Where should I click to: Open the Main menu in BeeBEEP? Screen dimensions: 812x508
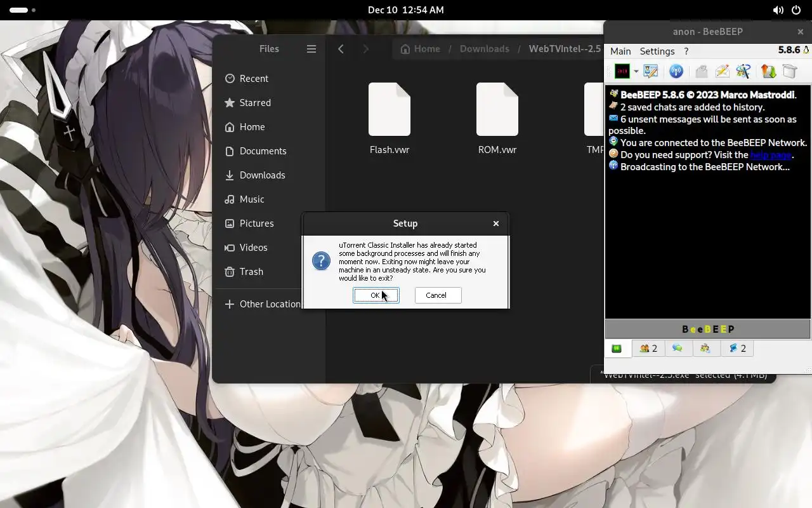pos(620,51)
